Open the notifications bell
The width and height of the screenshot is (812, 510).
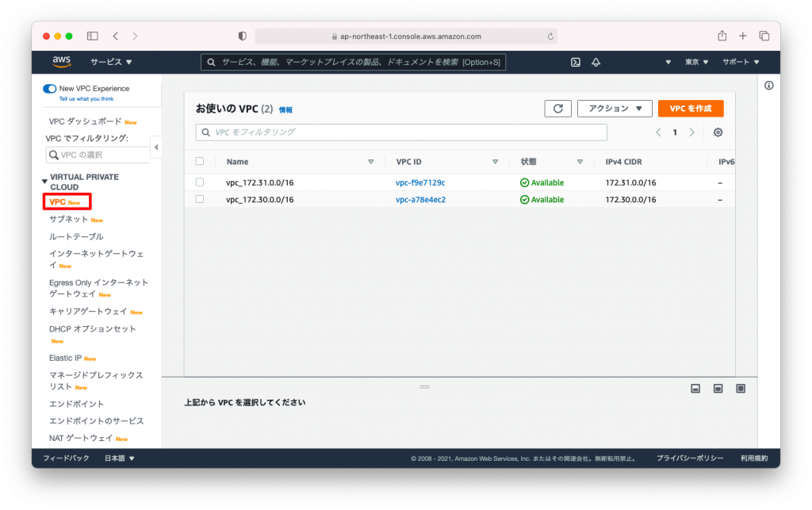coord(596,62)
